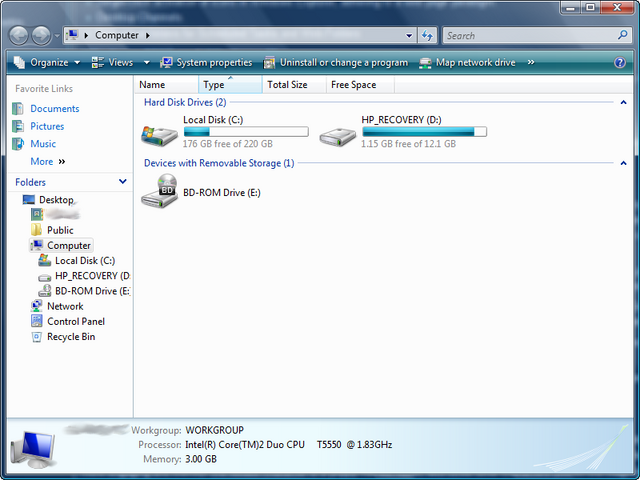Open the Help question mark icon
The image size is (640, 480).
click(620, 62)
